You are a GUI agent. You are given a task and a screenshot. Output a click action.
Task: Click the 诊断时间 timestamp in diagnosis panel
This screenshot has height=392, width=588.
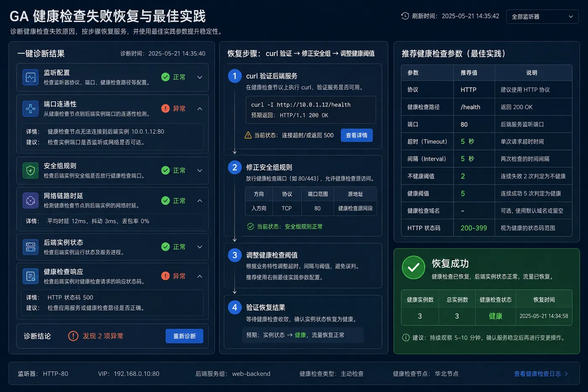[163, 53]
